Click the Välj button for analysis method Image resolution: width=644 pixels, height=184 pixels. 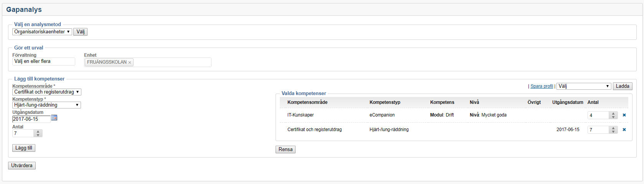[81, 32]
